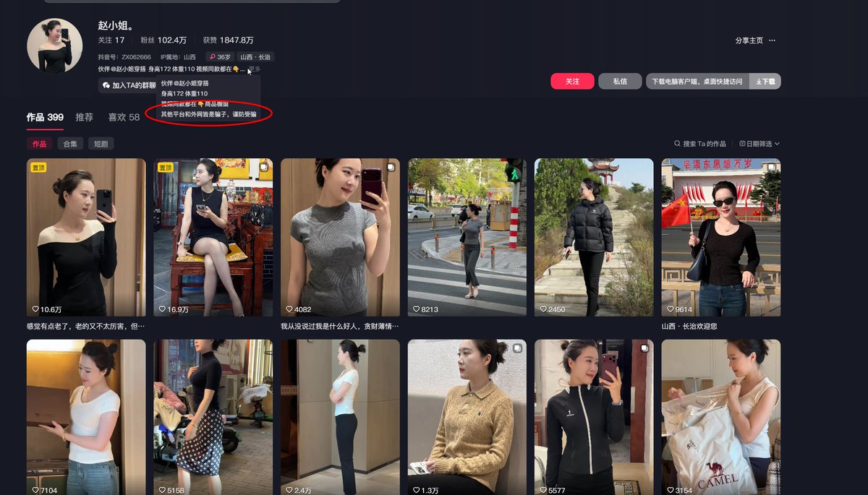Click the caption 感觉有点老了，老的又不太厉害

pos(86,327)
